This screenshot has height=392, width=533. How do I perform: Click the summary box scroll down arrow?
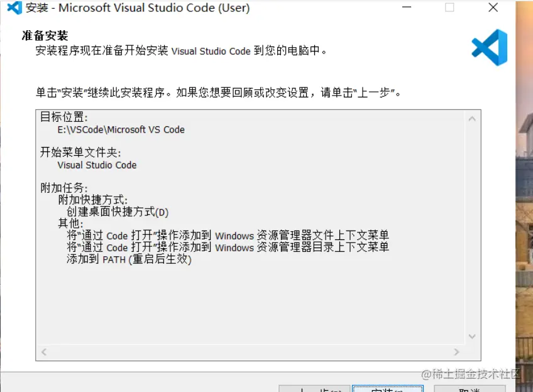[472, 336]
